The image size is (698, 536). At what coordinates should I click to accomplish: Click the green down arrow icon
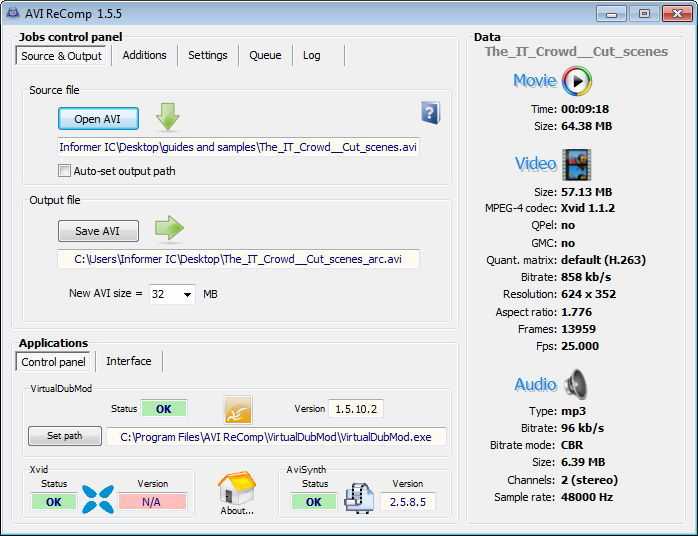coord(168,116)
